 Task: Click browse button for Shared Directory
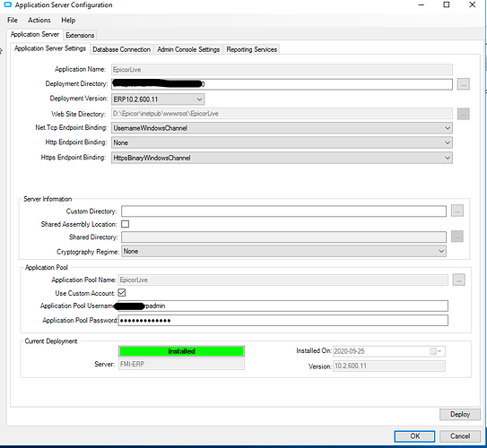[457, 237]
